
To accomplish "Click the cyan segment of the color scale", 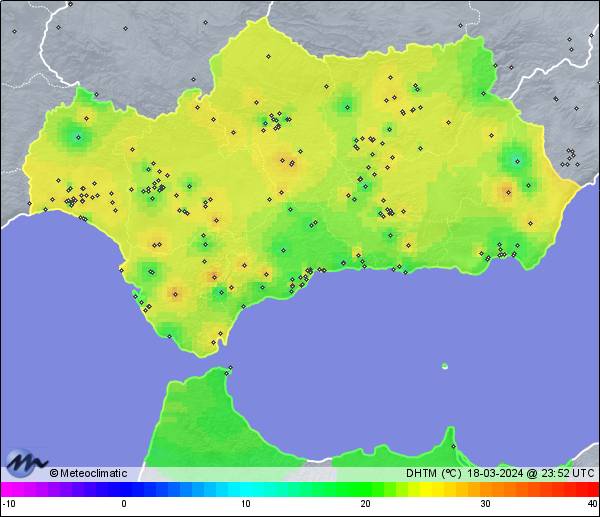I will click(x=253, y=489).
